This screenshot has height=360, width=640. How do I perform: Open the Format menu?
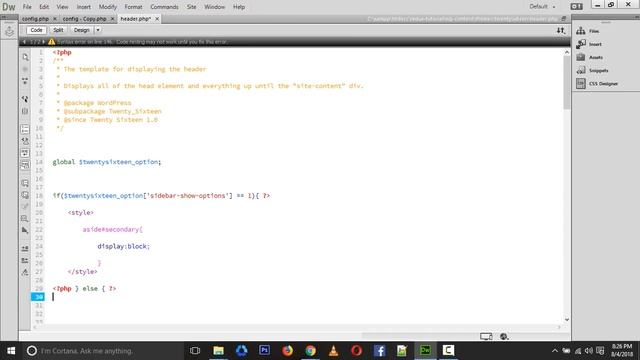(x=133, y=7)
